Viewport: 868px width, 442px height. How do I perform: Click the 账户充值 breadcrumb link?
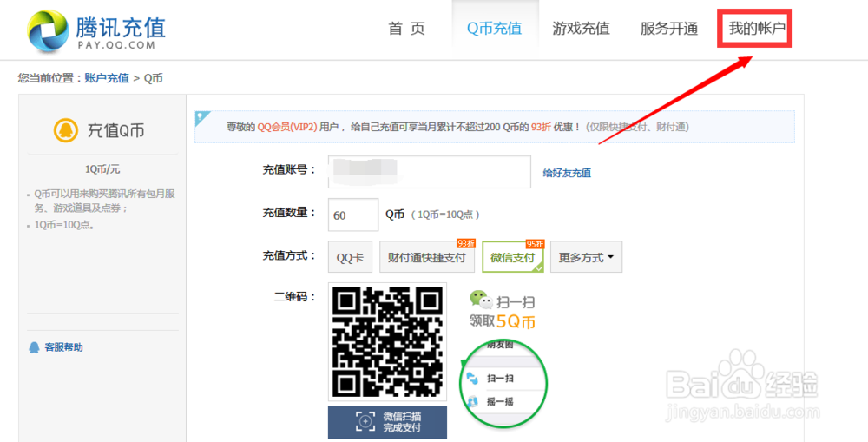tap(107, 78)
